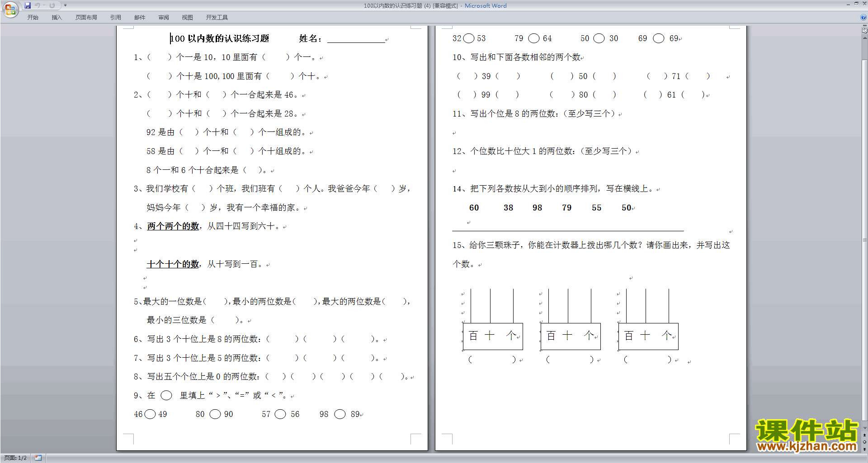The width and height of the screenshot is (868, 463).
Task: Select the 审阅 ribbon tab
Action: [x=164, y=17]
